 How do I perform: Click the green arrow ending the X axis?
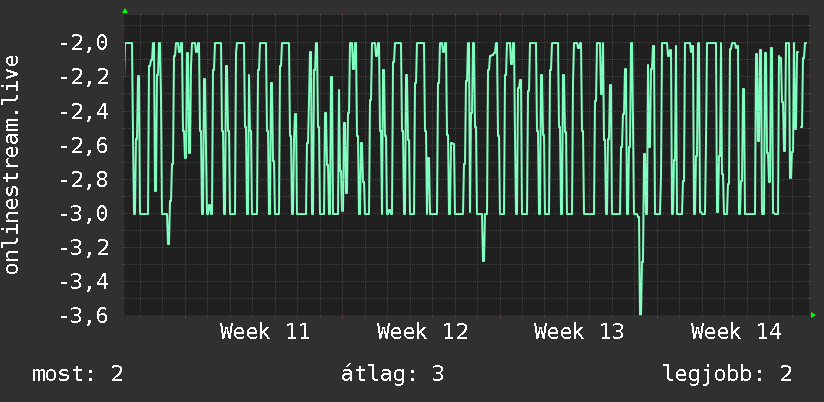click(x=813, y=315)
